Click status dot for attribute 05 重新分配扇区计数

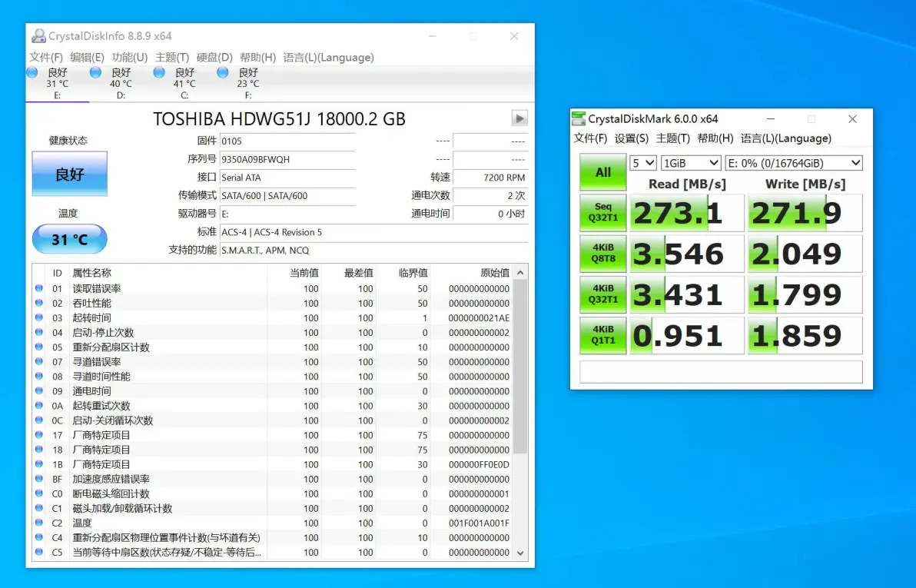point(39,347)
